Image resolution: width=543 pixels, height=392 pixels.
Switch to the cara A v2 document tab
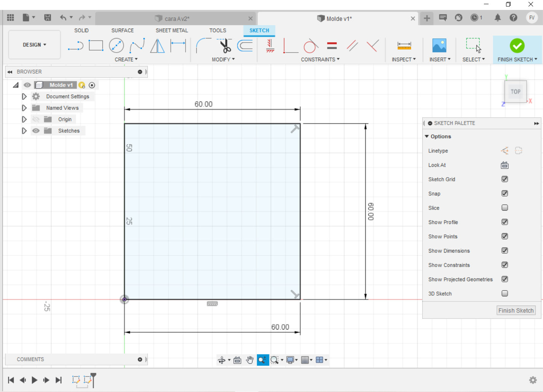coord(176,19)
